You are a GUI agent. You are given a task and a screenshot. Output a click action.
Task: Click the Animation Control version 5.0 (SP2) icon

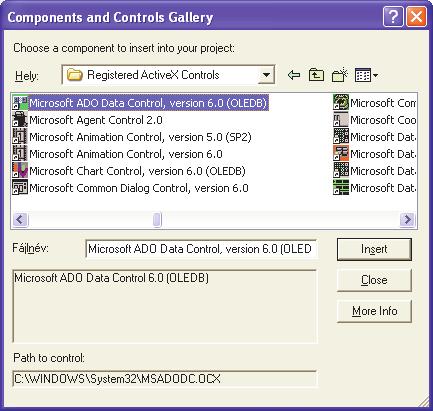(x=20, y=137)
